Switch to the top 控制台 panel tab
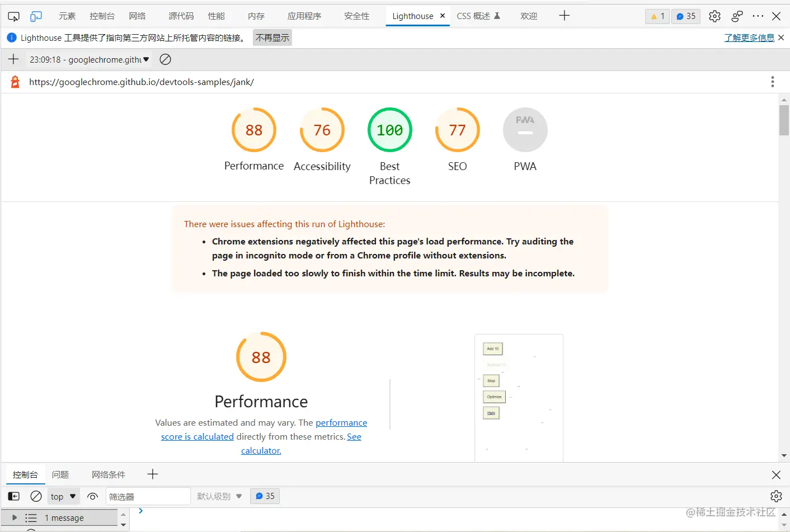 pos(102,16)
